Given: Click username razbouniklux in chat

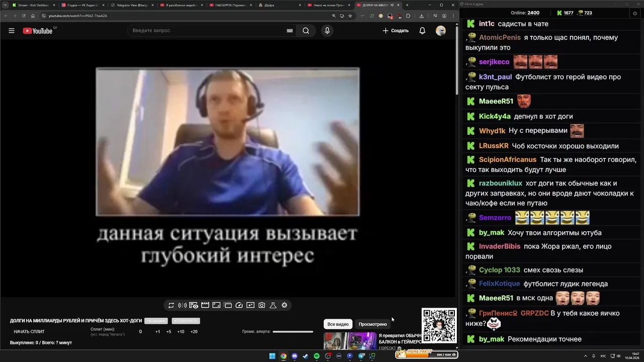Looking at the screenshot, I should click(501, 184).
